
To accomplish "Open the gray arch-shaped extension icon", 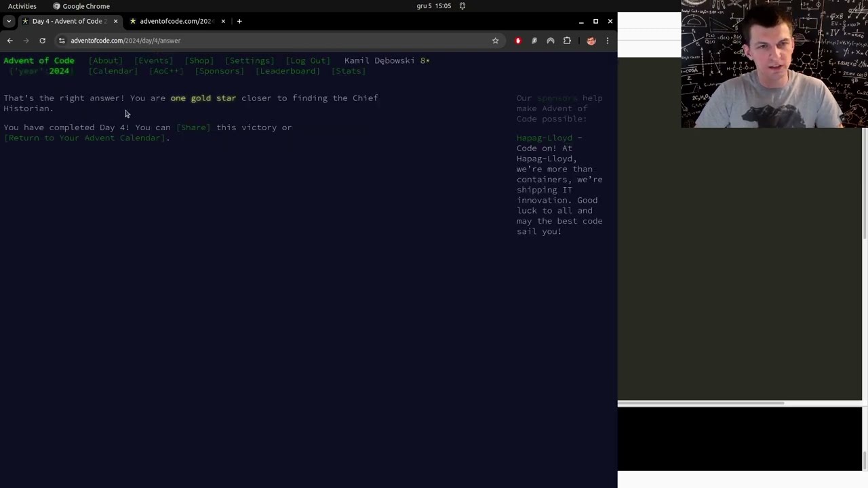I will [x=551, y=41].
